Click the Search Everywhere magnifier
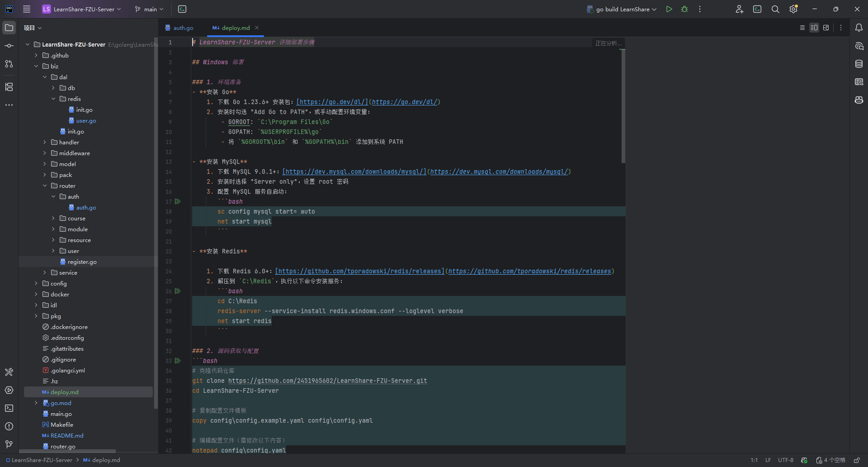This screenshot has height=467, width=868. pyautogui.click(x=775, y=9)
